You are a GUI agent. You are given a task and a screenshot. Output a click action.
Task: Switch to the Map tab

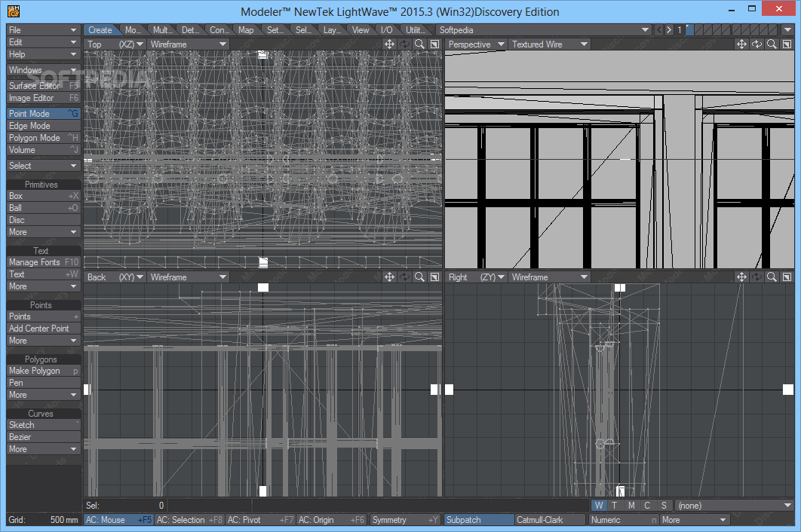click(x=246, y=30)
